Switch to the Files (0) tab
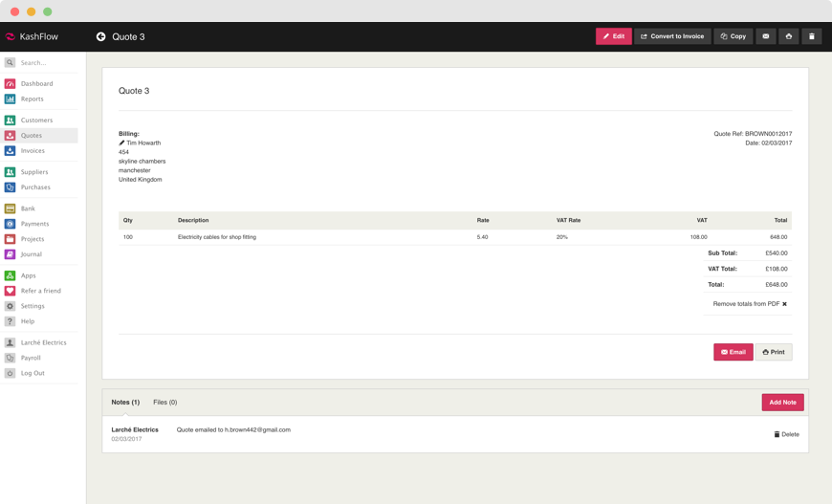Screen dimensions: 832x504 [165, 403]
